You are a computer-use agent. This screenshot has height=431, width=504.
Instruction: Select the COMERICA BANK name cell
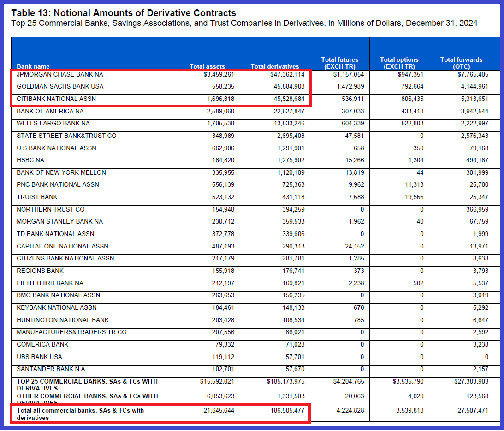coord(42,344)
